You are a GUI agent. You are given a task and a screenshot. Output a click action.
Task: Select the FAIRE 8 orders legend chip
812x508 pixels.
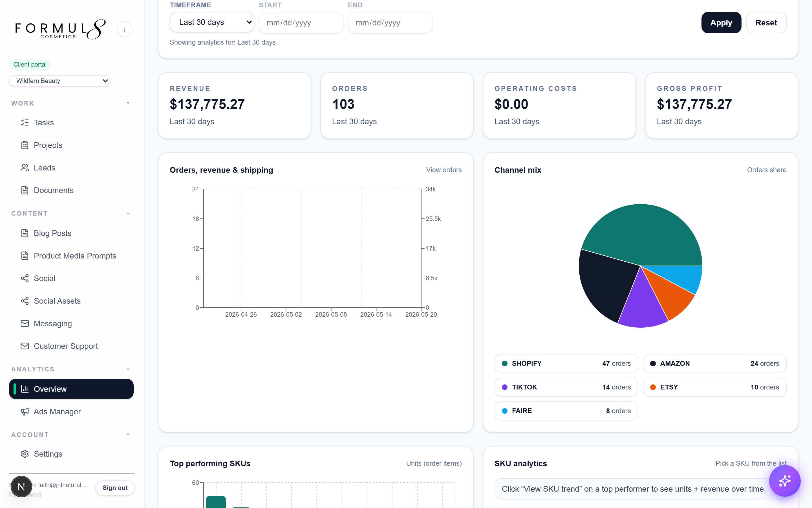click(x=566, y=411)
